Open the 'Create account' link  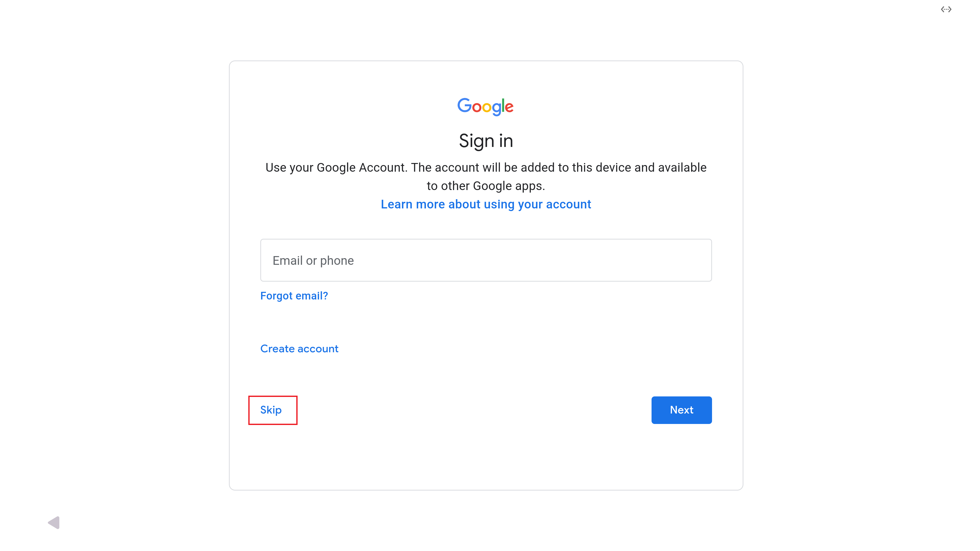[299, 349]
